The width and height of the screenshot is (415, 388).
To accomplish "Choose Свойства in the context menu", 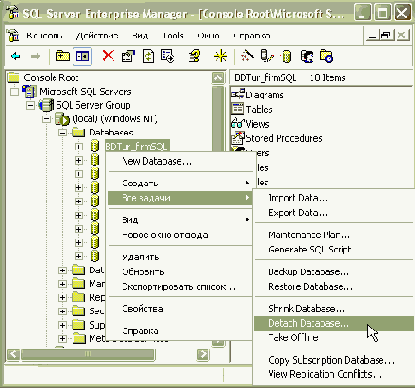I will [180, 309].
